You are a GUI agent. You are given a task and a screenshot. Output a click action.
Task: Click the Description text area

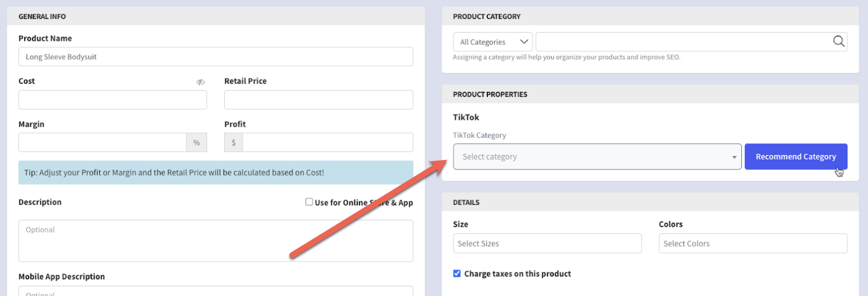[216, 241]
